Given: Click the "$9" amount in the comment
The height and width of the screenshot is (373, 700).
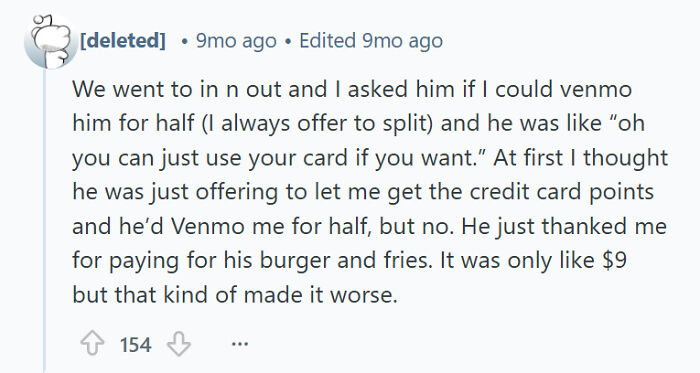Looking at the screenshot, I should [615, 261].
